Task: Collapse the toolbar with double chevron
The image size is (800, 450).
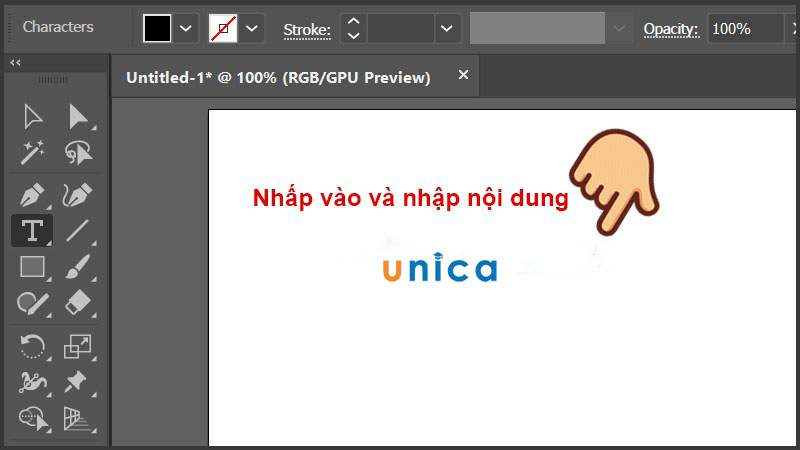Action: tap(15, 63)
